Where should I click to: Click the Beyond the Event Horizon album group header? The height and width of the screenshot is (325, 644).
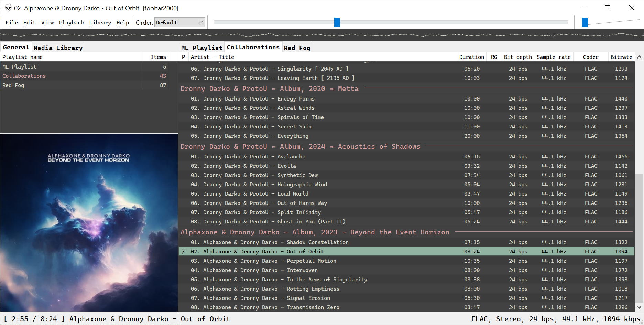pyautogui.click(x=315, y=232)
